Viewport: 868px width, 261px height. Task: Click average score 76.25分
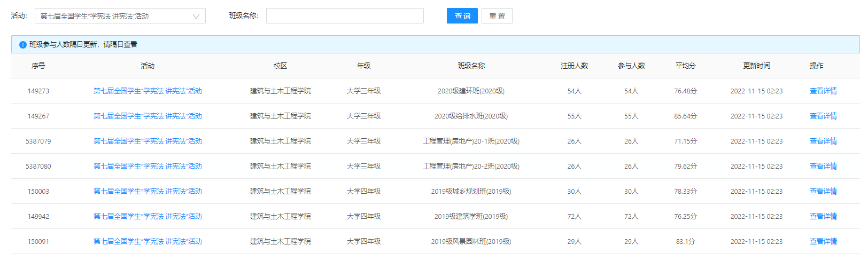coord(686,216)
